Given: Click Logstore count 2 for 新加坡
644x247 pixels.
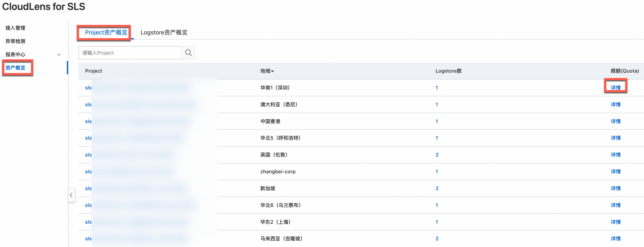Looking at the screenshot, I should (x=437, y=188).
